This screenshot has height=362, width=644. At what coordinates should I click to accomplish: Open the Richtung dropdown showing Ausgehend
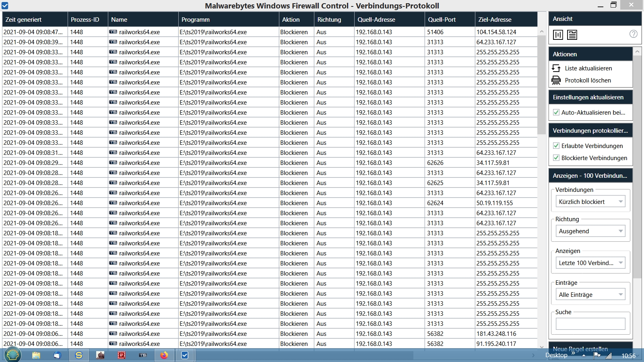point(590,231)
